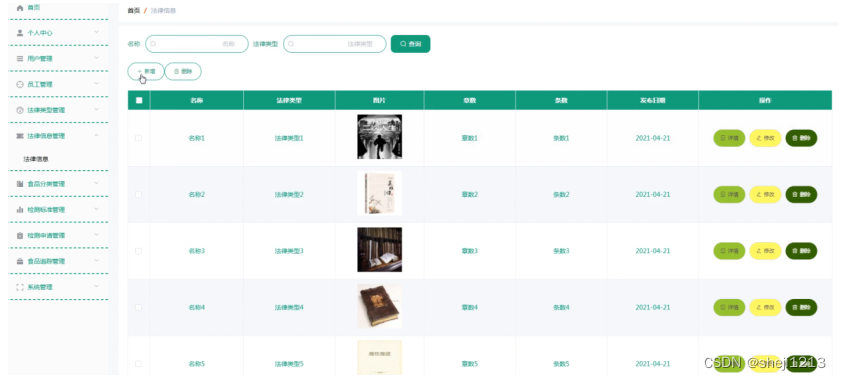Screen dimensions: 841x380
Task: Click the 发布日期 column header
Action: click(x=653, y=100)
